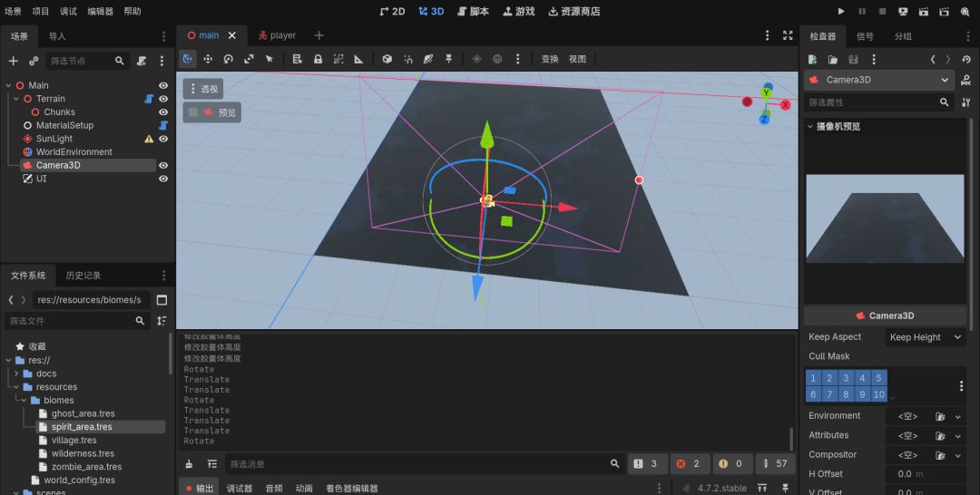Select the arrow Select mode tool
The image size is (980, 495).
point(269,59)
